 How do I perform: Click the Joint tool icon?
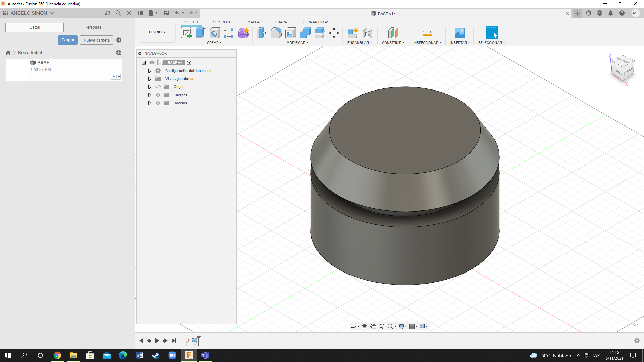(x=368, y=33)
